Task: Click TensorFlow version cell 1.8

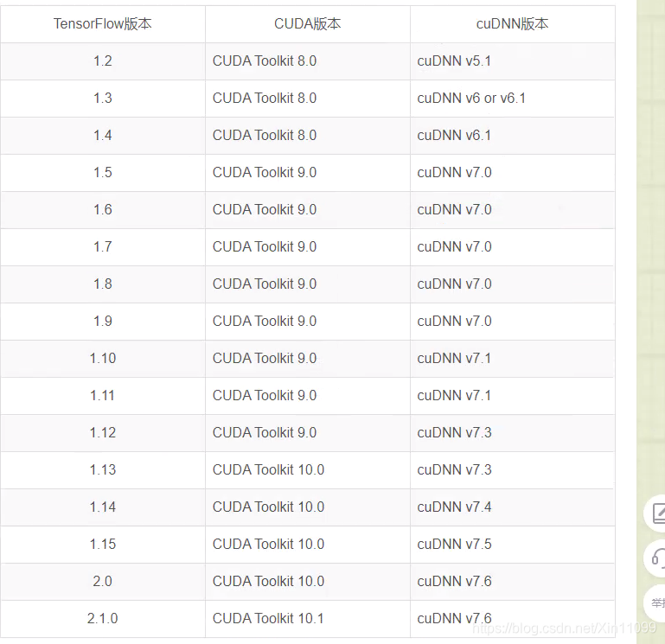Action: point(103,284)
